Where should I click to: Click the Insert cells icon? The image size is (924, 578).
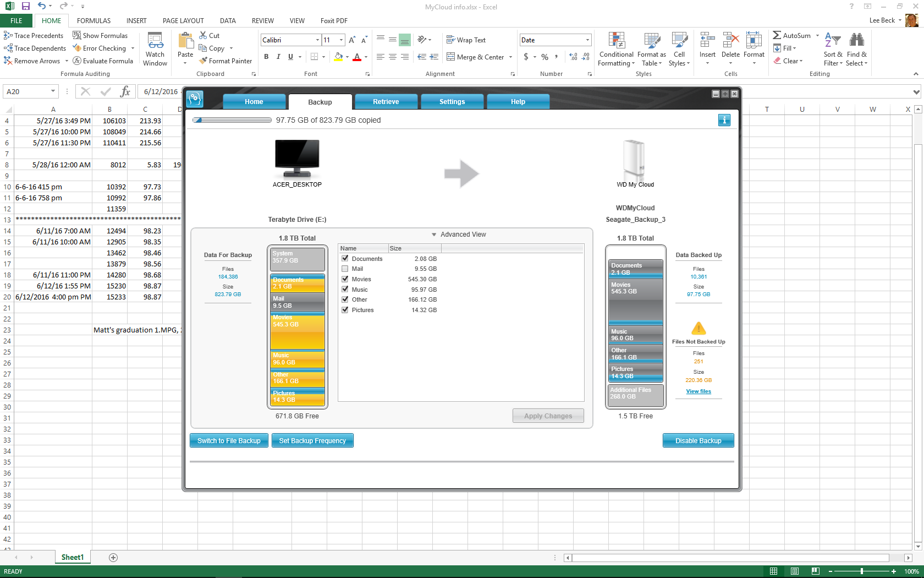point(707,40)
